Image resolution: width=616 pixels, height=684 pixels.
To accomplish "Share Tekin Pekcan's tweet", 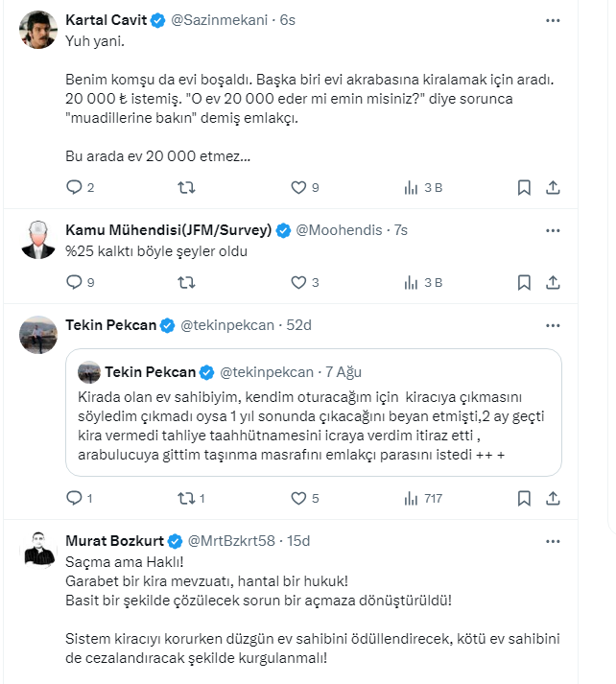I will point(553,498).
